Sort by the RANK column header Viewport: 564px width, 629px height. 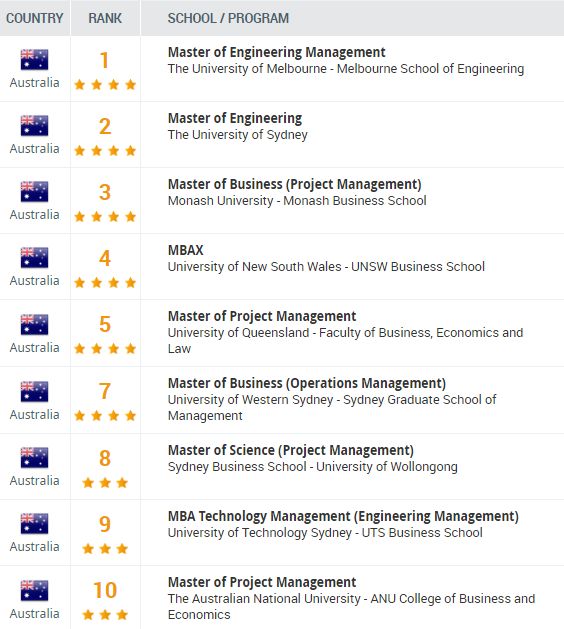point(105,18)
